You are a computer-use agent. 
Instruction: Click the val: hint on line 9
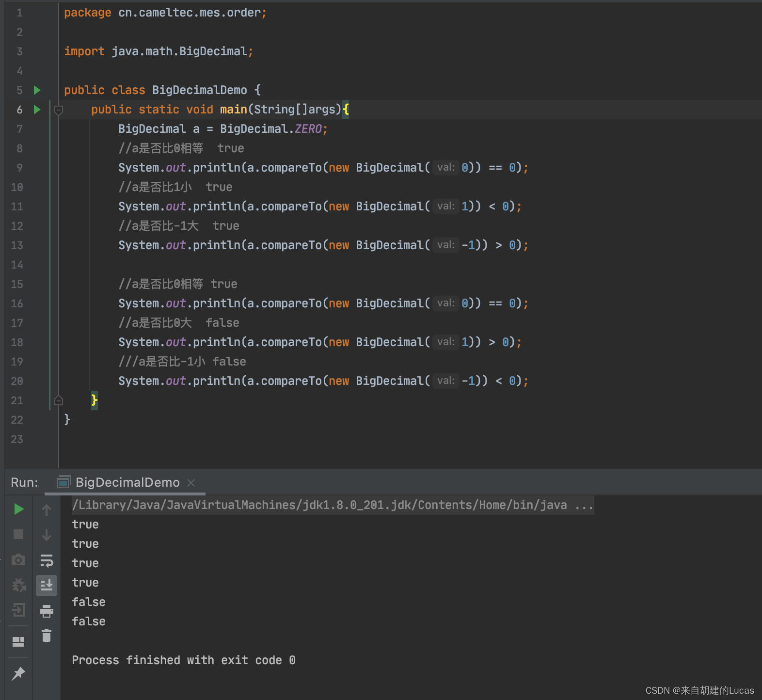[x=446, y=168]
